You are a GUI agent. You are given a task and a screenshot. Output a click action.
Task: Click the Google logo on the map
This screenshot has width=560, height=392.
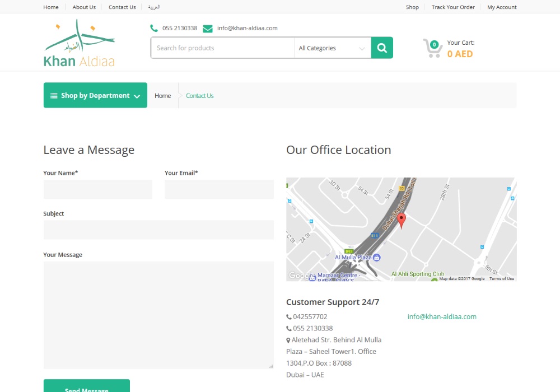[x=302, y=276]
